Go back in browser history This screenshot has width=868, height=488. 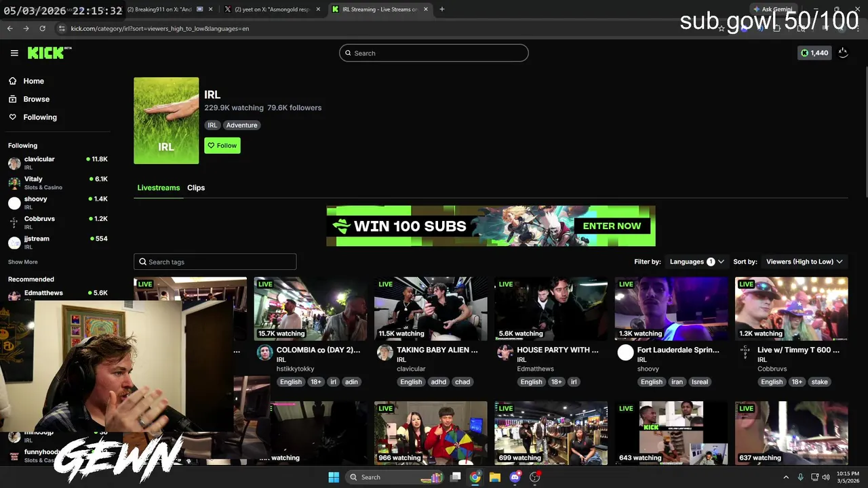coord(9,28)
